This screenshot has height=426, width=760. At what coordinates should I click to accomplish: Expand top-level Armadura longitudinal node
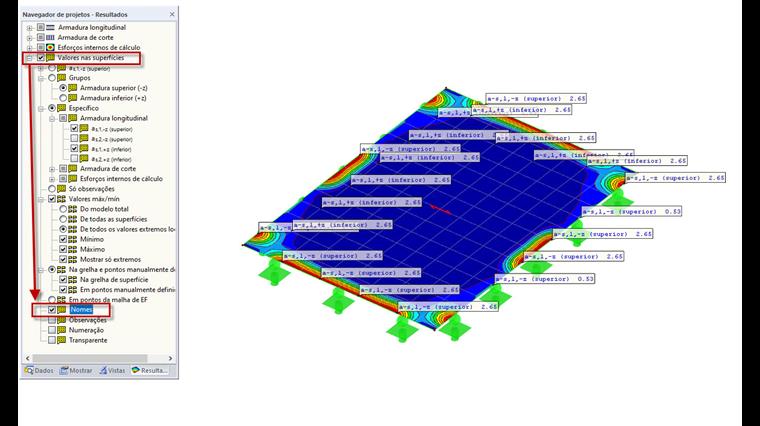30,28
